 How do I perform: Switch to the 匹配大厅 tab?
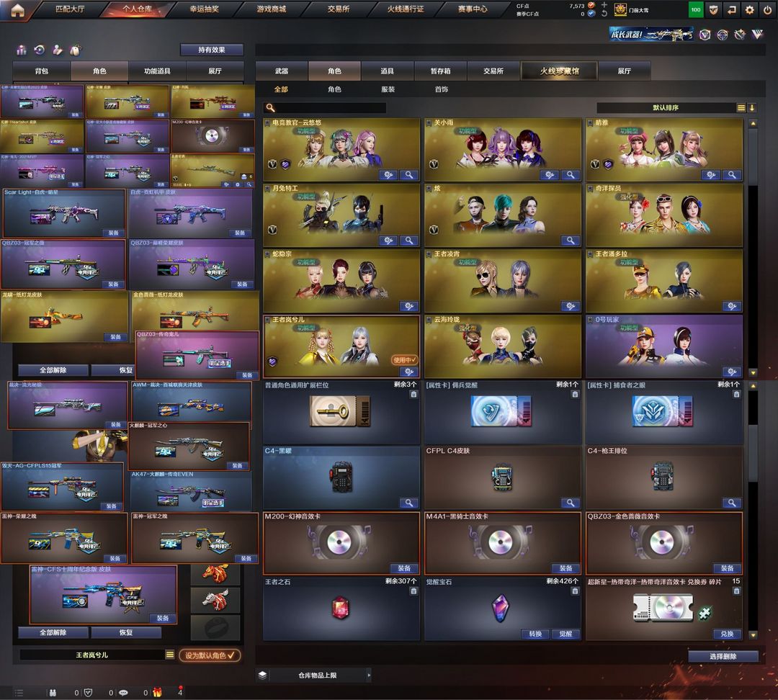click(70, 9)
